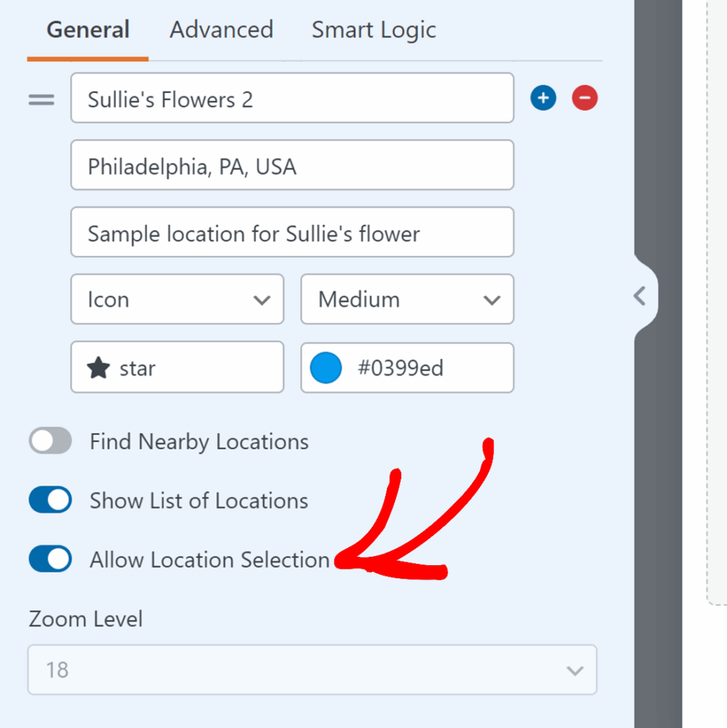727x728 pixels.
Task: Collapse the sidebar using the chevron arrow
Action: click(640, 296)
